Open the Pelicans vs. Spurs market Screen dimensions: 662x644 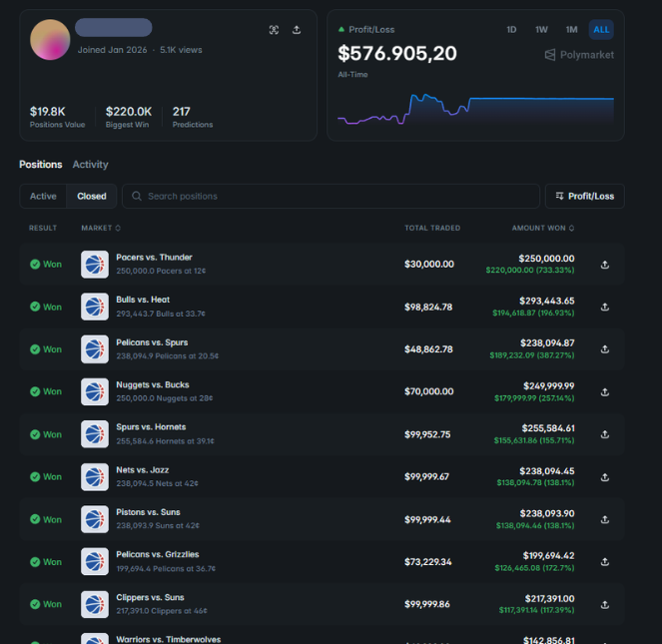(x=152, y=342)
